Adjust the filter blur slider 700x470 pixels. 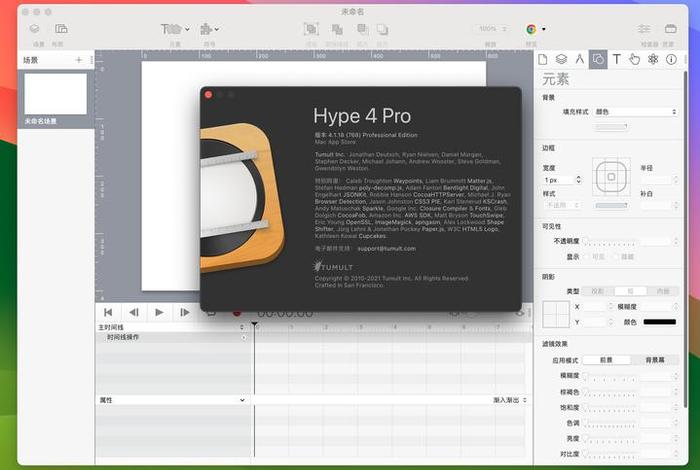(x=610, y=377)
